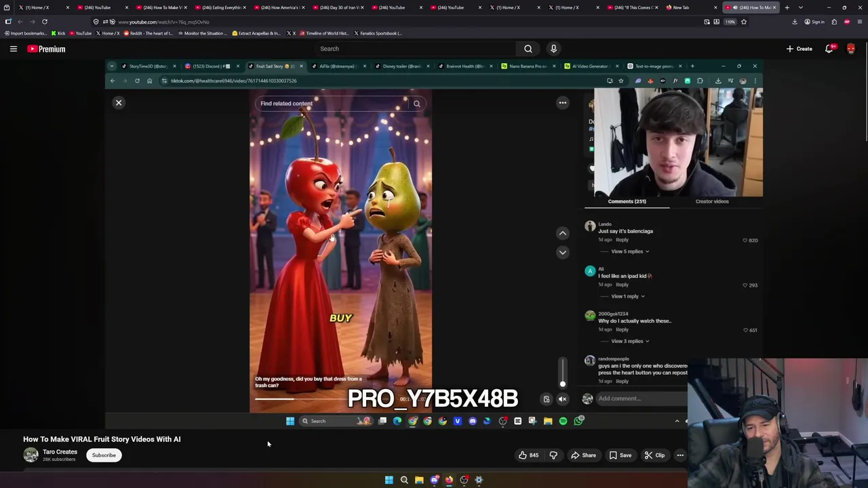Open the Reddit bookmark in bookmarks bar

click(148, 33)
